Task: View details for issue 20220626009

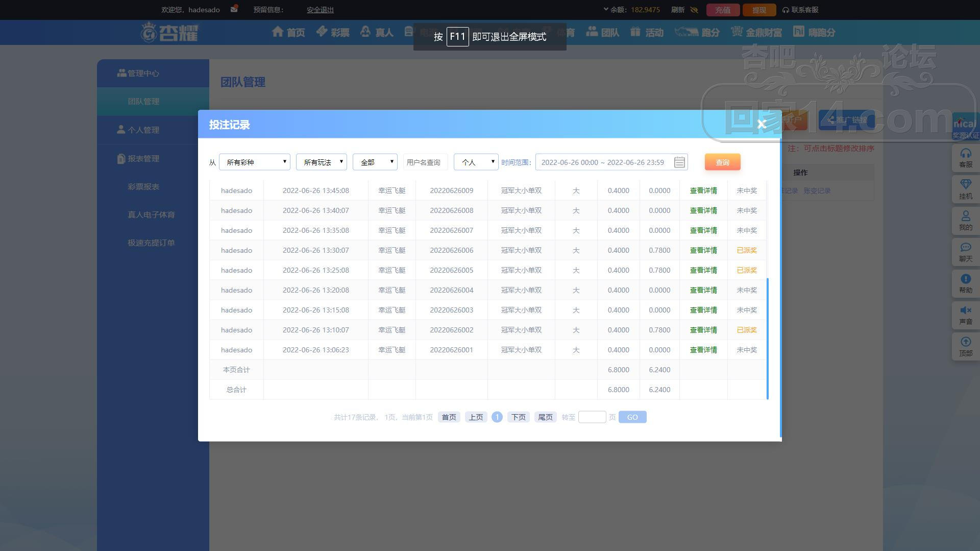Action: [703, 190]
